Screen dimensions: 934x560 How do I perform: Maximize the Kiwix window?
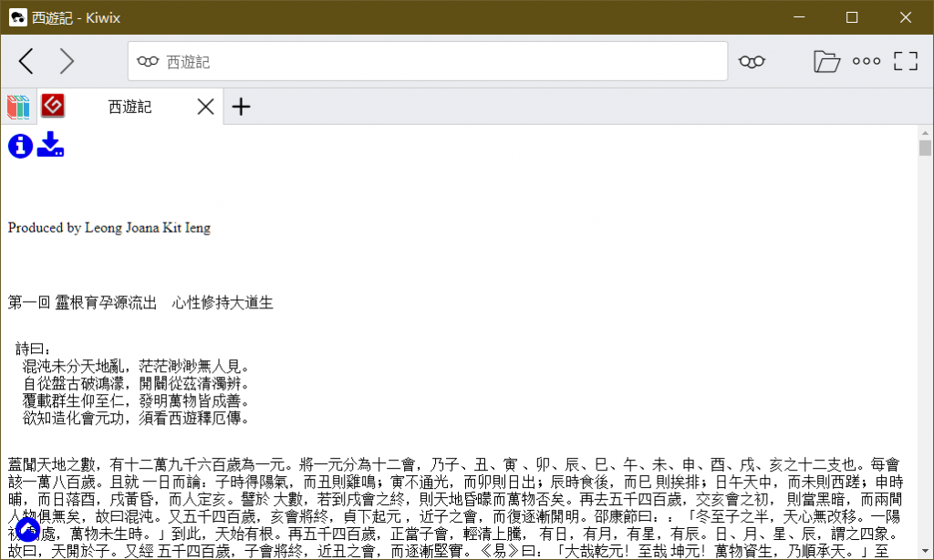(852, 17)
